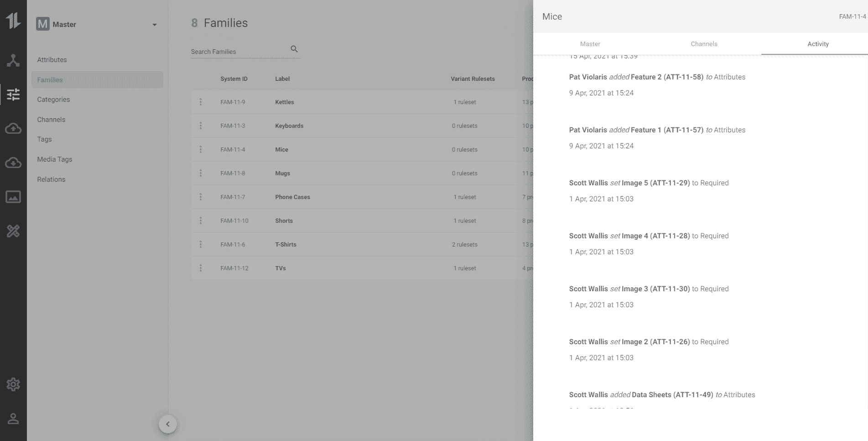The height and width of the screenshot is (441, 868).
Task: Click the Mice panel title
Action: click(552, 16)
